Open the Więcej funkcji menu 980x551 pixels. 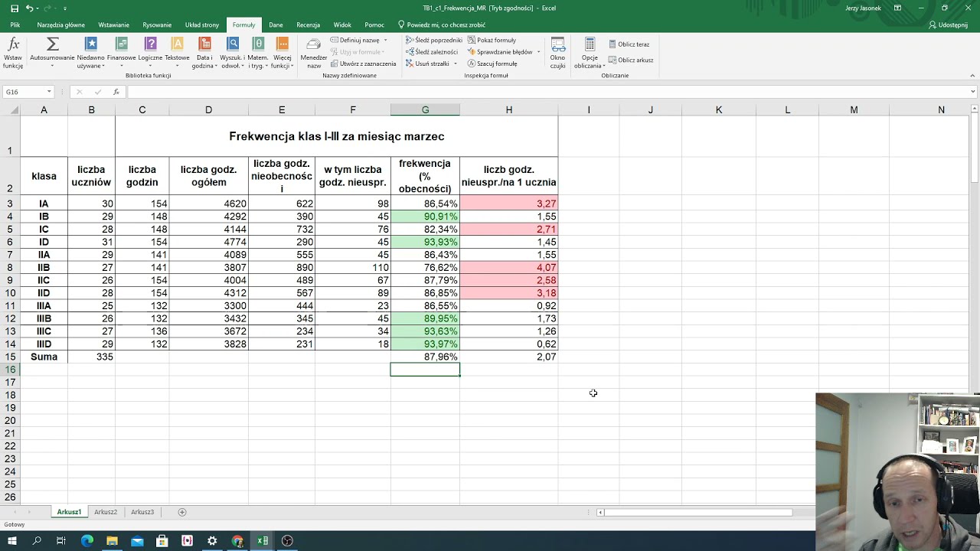click(282, 52)
